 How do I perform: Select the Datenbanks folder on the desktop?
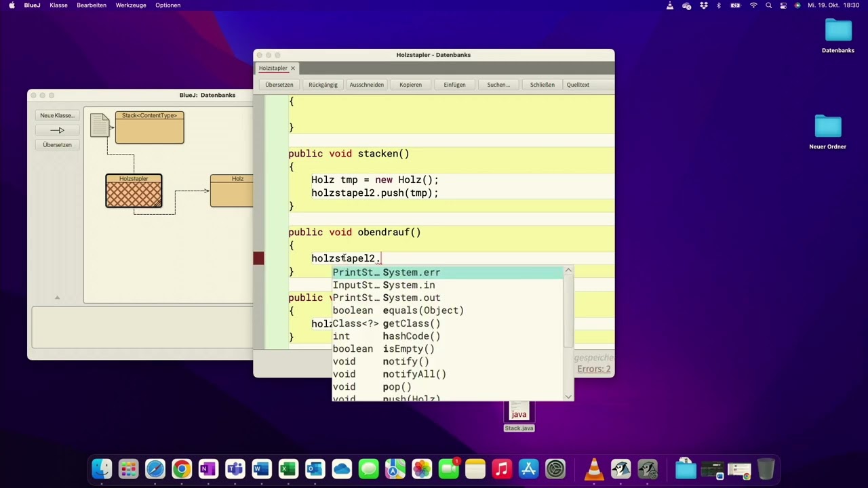[x=838, y=36]
